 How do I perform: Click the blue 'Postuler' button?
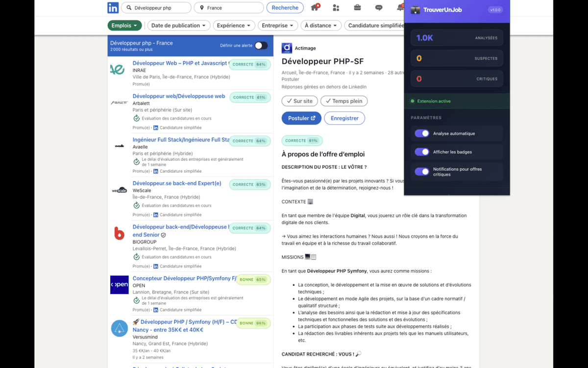point(301,118)
